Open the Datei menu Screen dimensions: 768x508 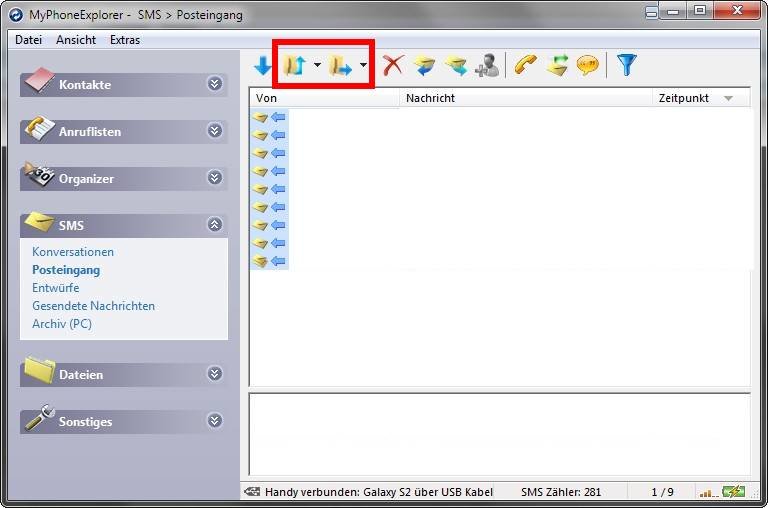[x=28, y=40]
